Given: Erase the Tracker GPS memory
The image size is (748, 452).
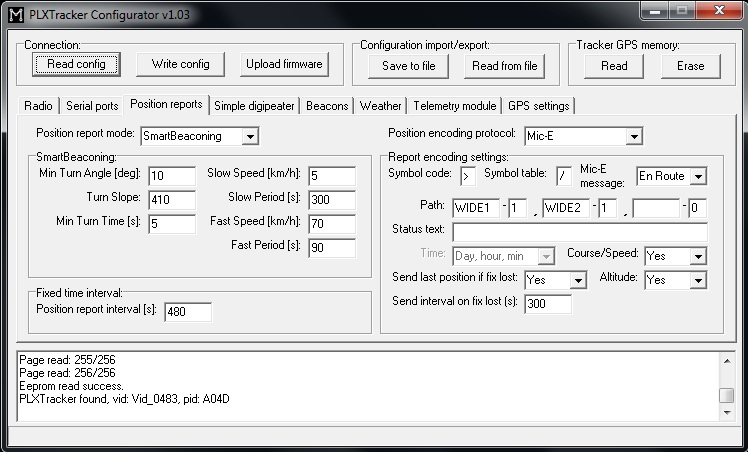Looking at the screenshot, I should point(690,66).
